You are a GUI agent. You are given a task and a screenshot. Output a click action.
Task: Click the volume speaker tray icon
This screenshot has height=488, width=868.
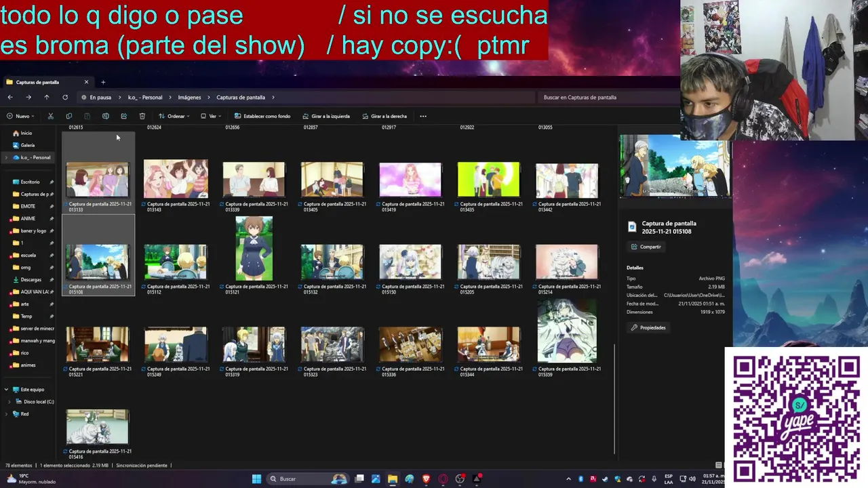692,479
